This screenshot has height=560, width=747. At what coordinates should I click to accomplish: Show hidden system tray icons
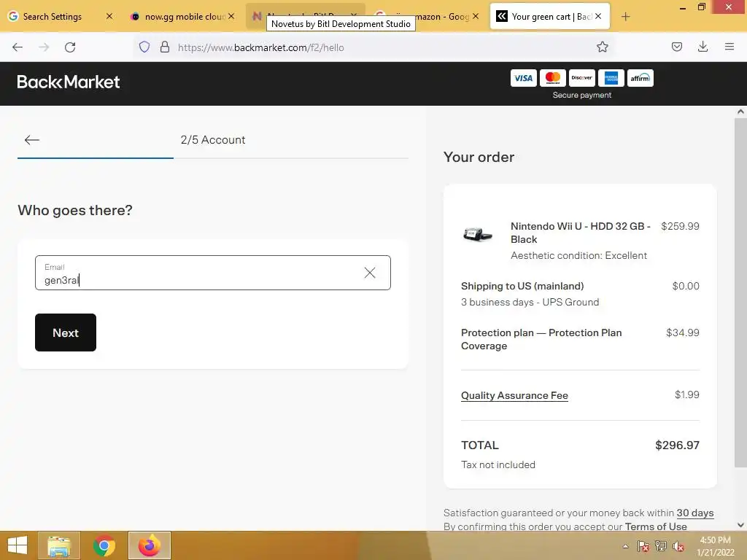tap(625, 547)
